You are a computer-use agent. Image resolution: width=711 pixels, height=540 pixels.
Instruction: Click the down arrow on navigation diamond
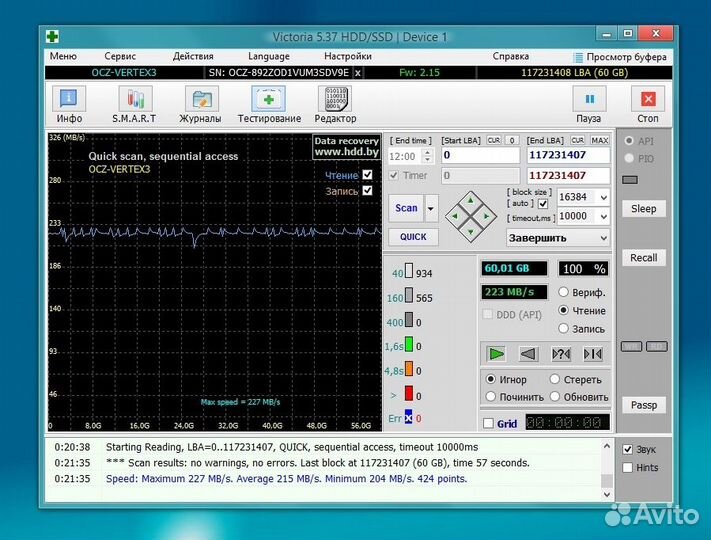(471, 233)
